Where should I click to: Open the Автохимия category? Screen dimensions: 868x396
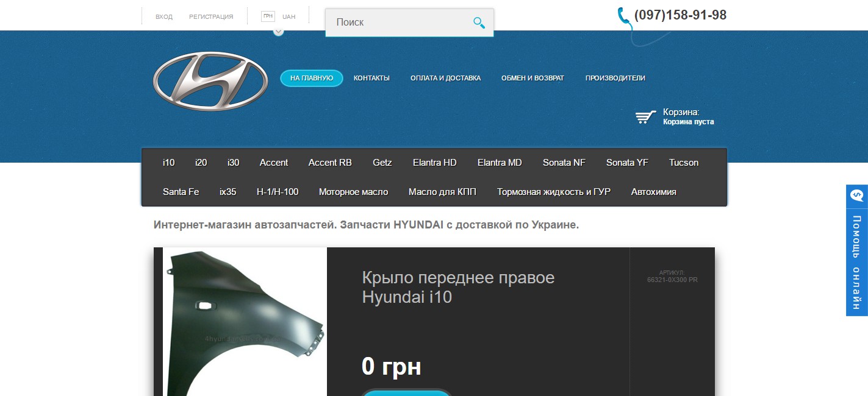pos(654,192)
